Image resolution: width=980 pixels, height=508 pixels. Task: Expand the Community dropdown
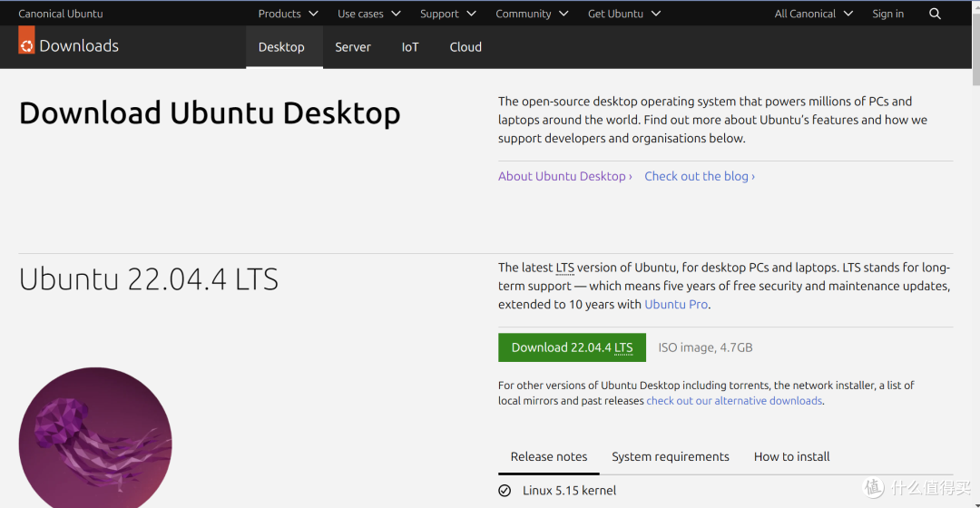pos(532,14)
